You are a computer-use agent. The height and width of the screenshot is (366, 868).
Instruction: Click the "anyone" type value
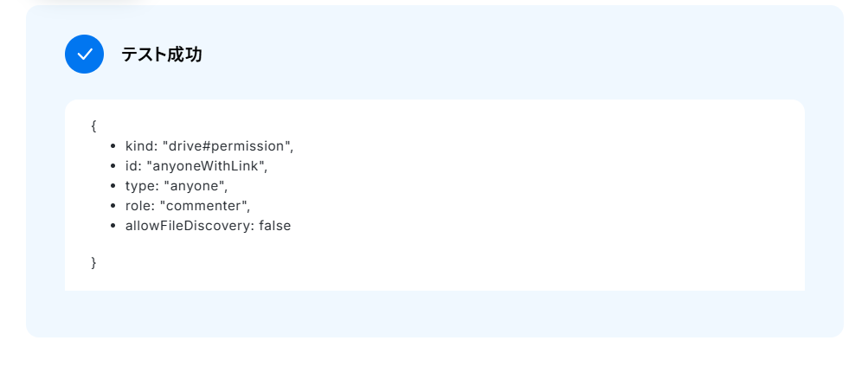[x=198, y=186]
